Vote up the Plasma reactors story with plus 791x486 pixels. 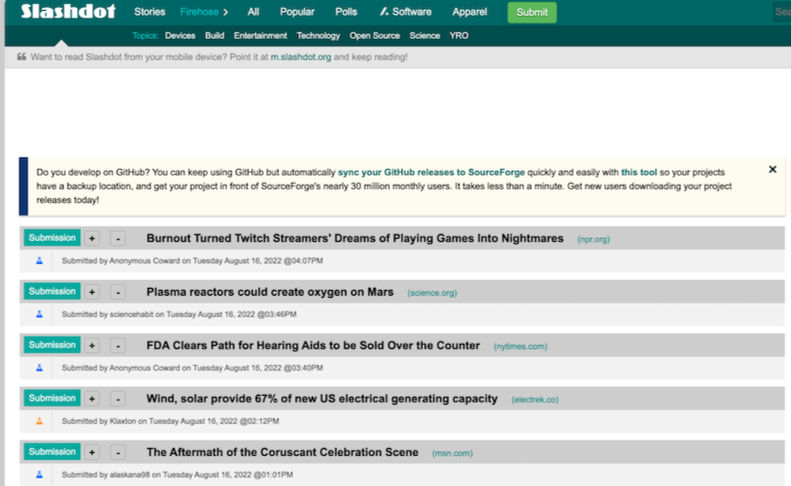click(x=92, y=292)
